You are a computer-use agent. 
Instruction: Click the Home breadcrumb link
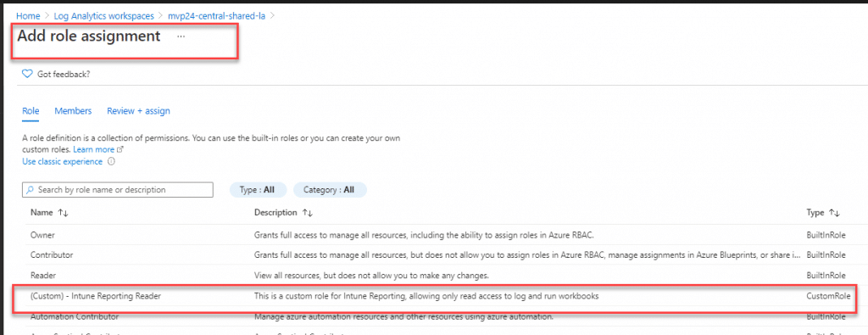tap(28, 16)
